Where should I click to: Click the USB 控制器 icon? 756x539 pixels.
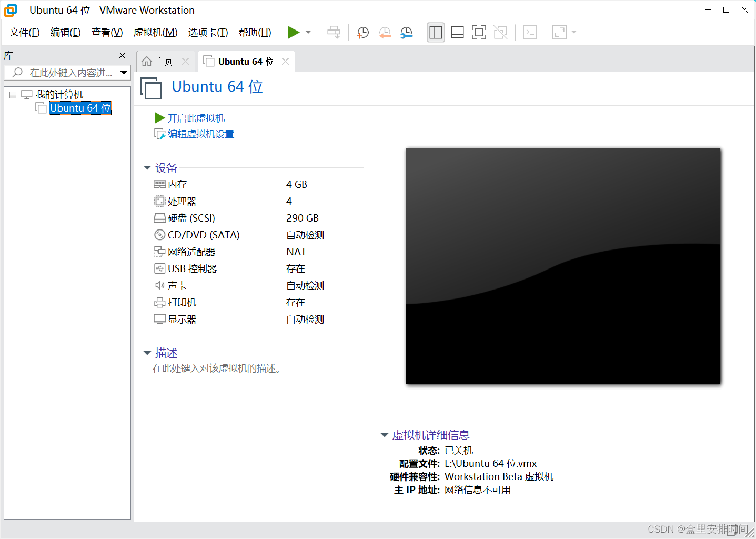pos(160,268)
